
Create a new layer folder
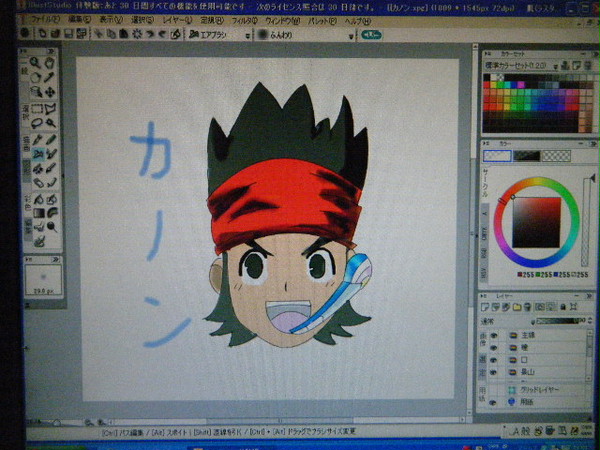[x=517, y=307]
